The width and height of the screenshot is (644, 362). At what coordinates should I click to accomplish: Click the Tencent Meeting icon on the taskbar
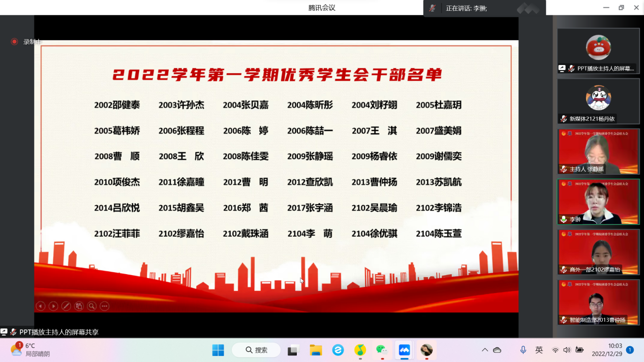(404, 350)
